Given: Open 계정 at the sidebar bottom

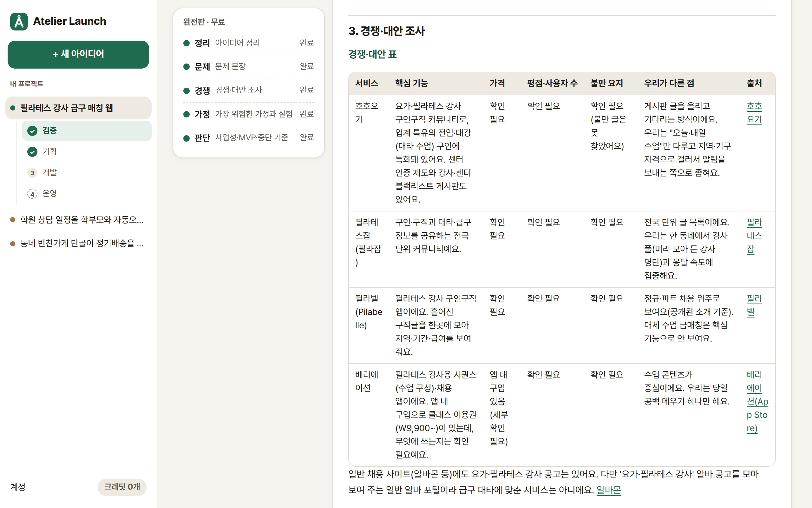Looking at the screenshot, I should [18, 487].
